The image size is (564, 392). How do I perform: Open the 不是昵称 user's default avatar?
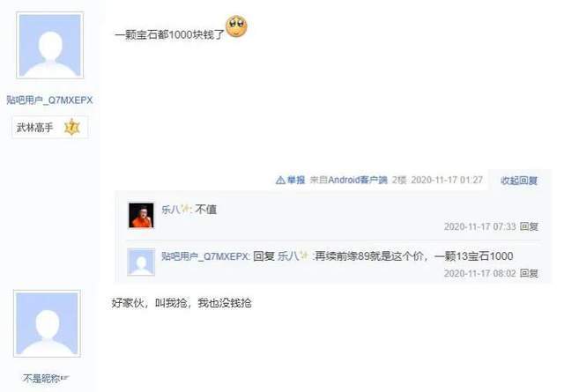(x=47, y=323)
